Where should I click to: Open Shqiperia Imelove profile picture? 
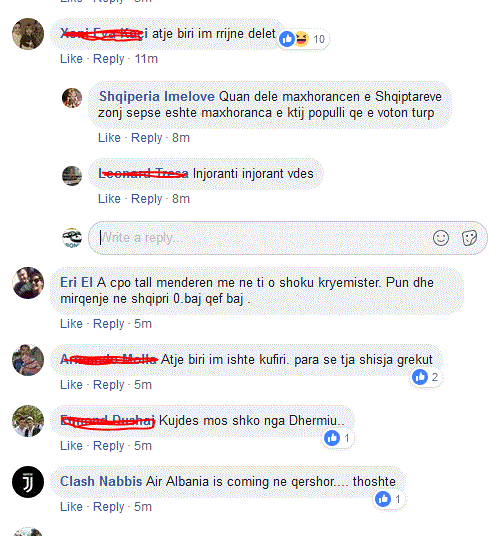coord(72,98)
